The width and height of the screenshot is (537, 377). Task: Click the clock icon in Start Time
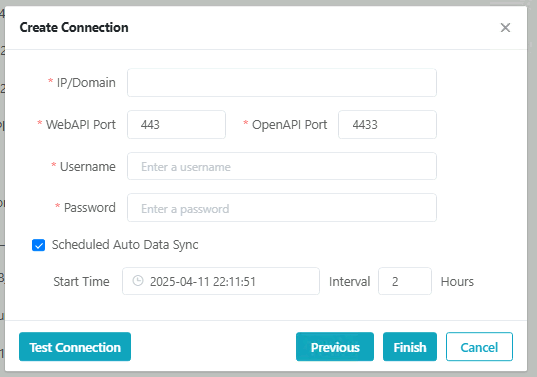click(138, 281)
